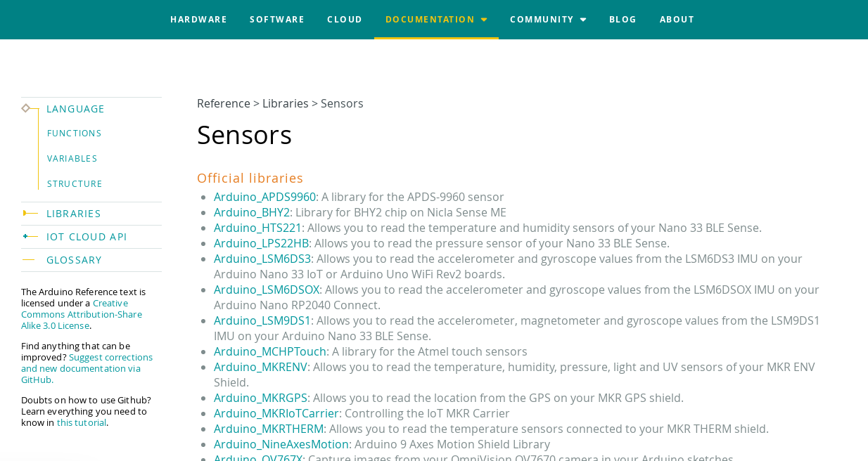The height and width of the screenshot is (461, 868).
Task: Open the Arduino_BHY2 library link
Action: (x=252, y=212)
